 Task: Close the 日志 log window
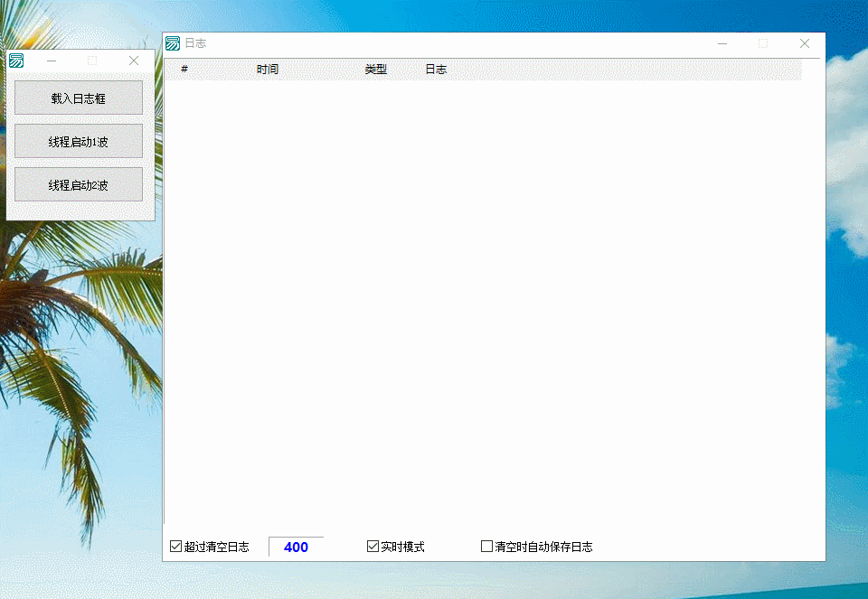805,43
